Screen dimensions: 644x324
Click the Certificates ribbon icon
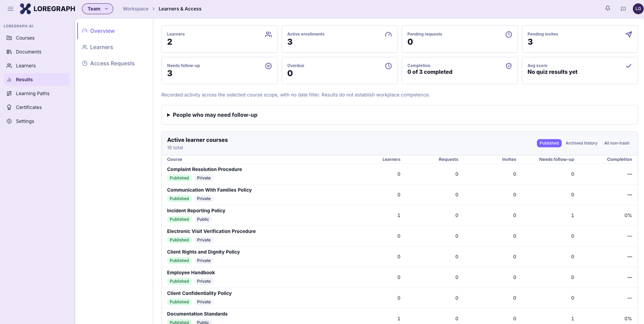click(x=9, y=107)
